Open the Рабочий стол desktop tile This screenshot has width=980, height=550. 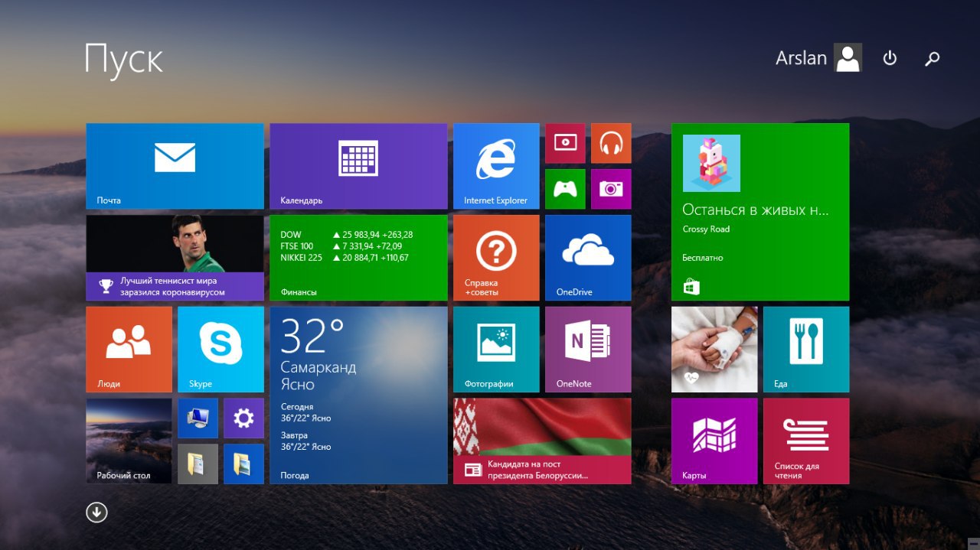[x=129, y=441]
